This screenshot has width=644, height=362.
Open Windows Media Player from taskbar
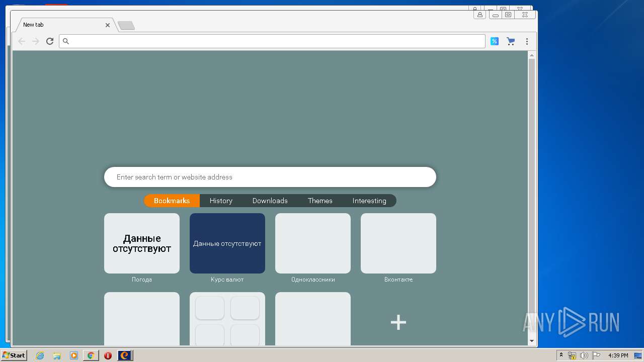[74, 355]
